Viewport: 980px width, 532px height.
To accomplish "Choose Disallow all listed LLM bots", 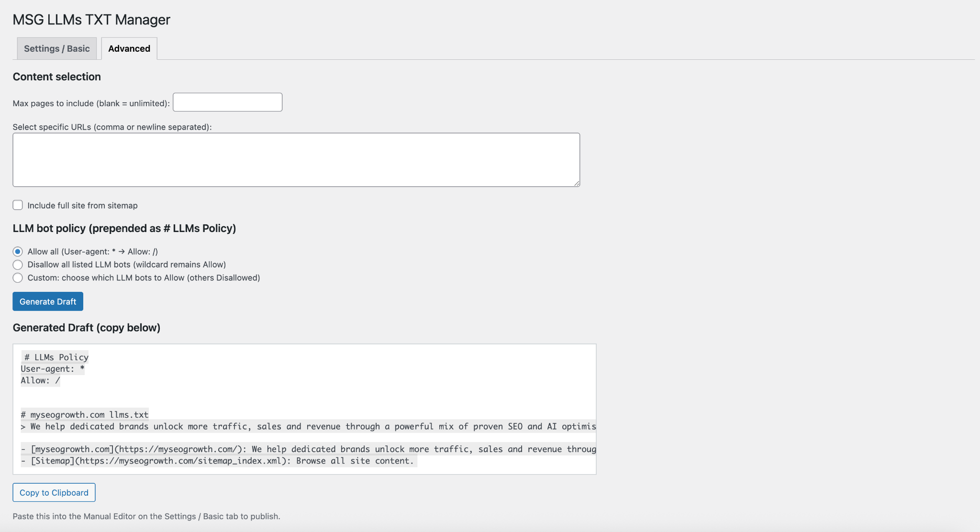I will pos(18,265).
